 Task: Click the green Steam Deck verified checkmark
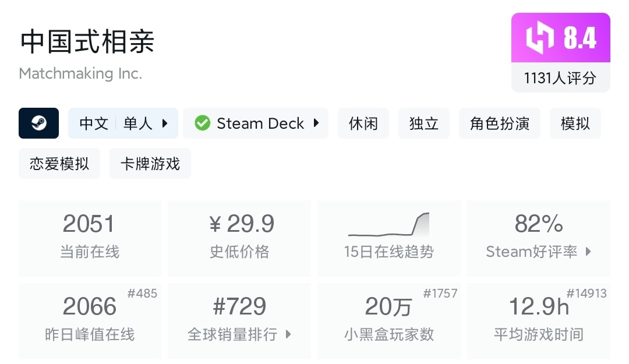[202, 123]
